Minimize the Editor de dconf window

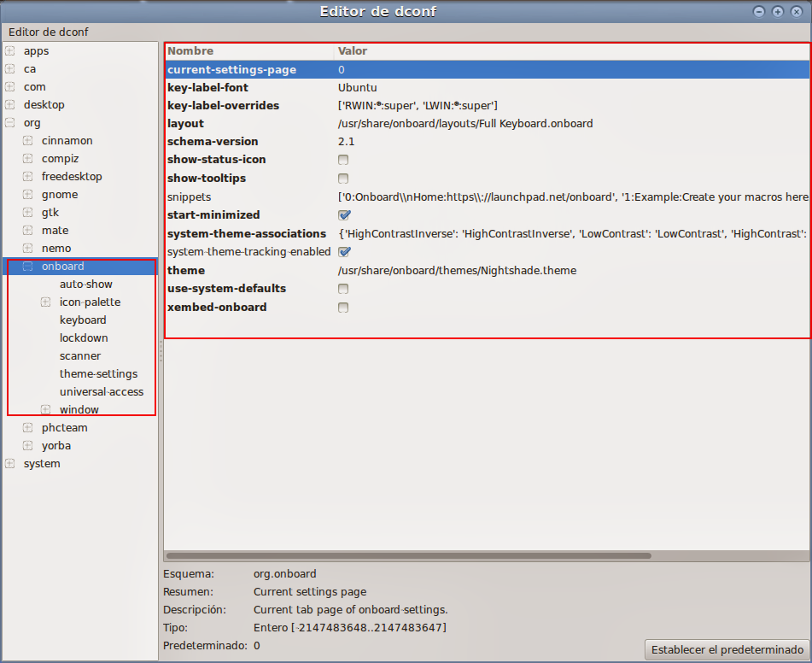coord(759,11)
